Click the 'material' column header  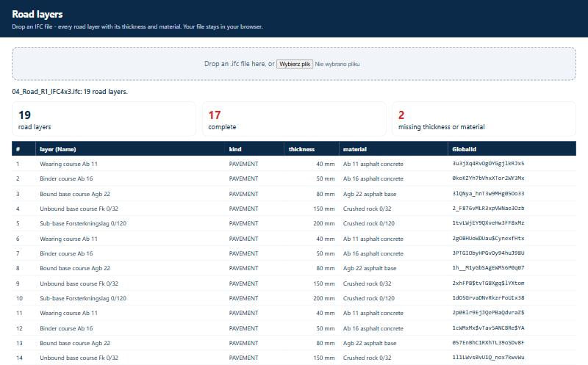[393, 149]
